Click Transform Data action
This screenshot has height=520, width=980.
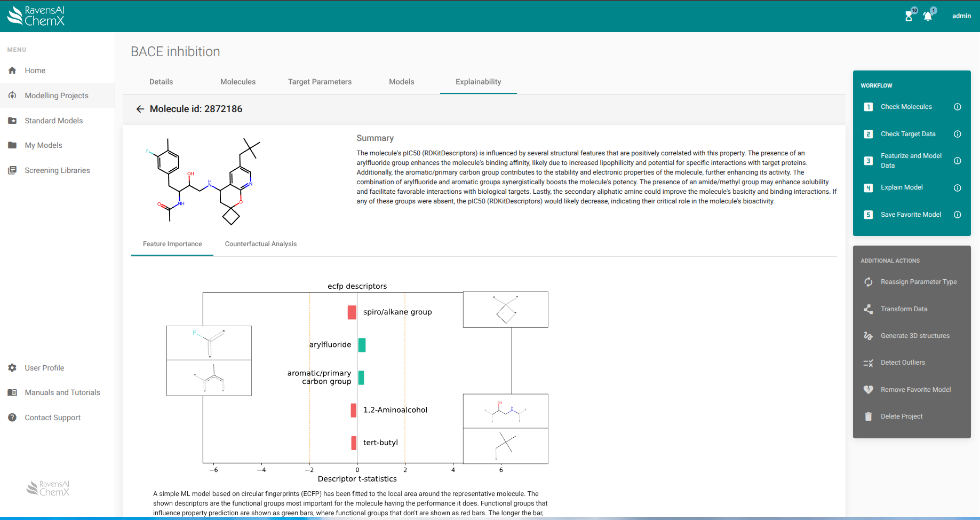[904, 309]
